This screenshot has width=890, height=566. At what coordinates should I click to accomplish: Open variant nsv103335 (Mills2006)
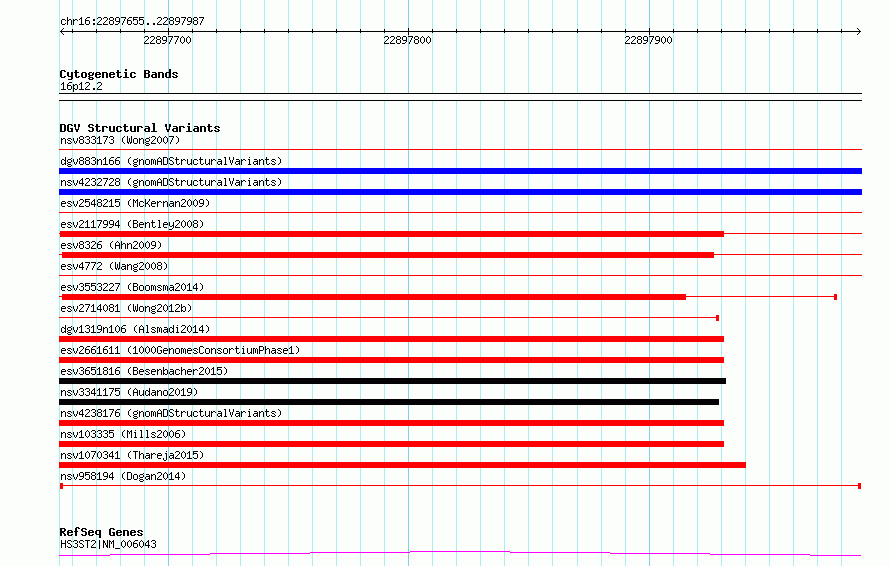click(x=123, y=434)
